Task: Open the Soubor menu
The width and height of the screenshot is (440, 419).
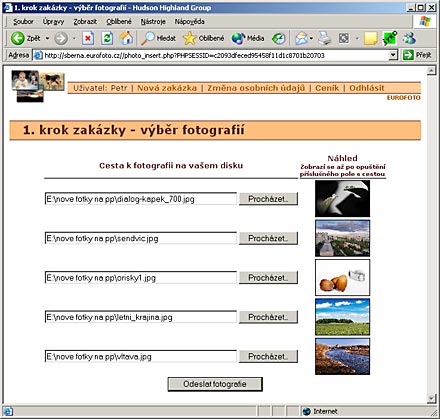Action: [x=23, y=22]
